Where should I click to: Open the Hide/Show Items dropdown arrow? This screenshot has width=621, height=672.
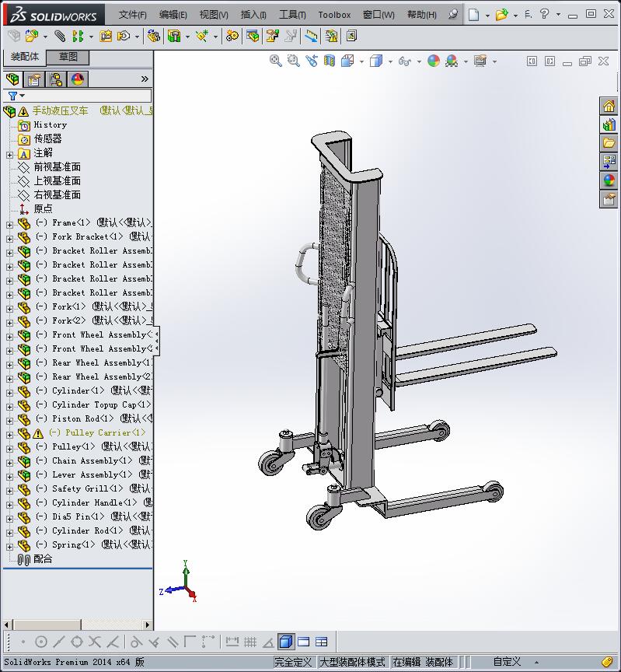click(x=419, y=61)
